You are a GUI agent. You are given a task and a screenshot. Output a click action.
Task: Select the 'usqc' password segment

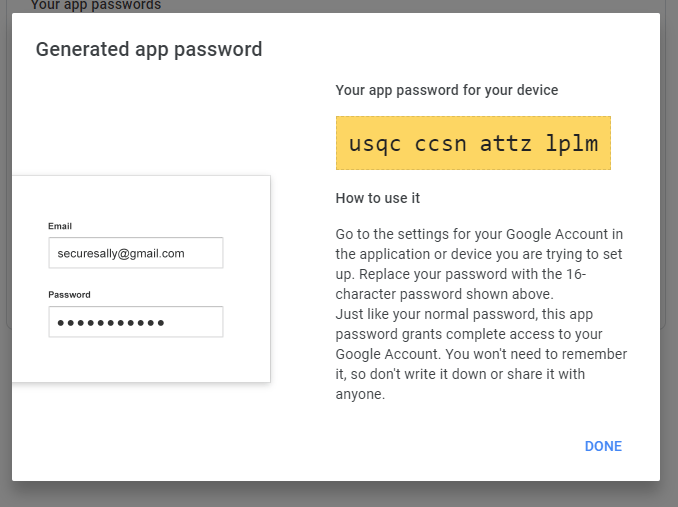tap(375, 143)
